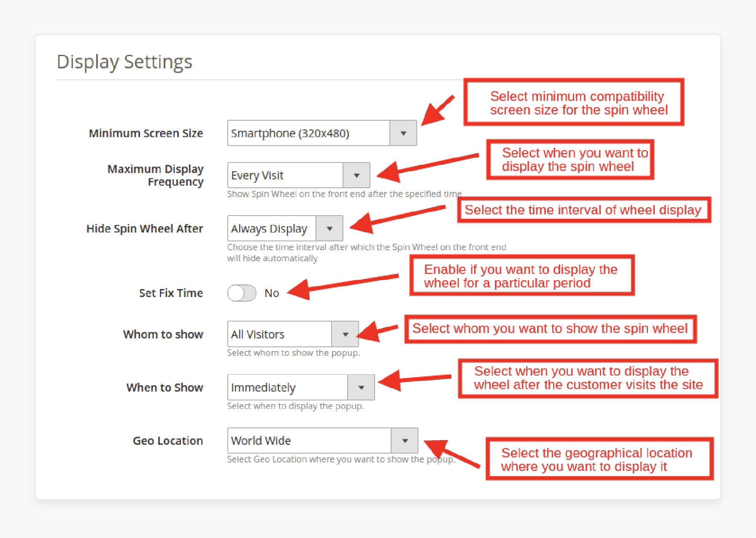Image resolution: width=756 pixels, height=538 pixels.
Task: Open the Minimum Screen Size dropdown
Action: click(x=322, y=133)
